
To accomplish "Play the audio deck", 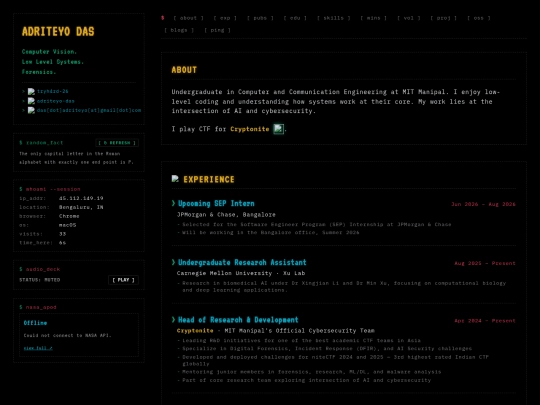I will click(123, 280).
